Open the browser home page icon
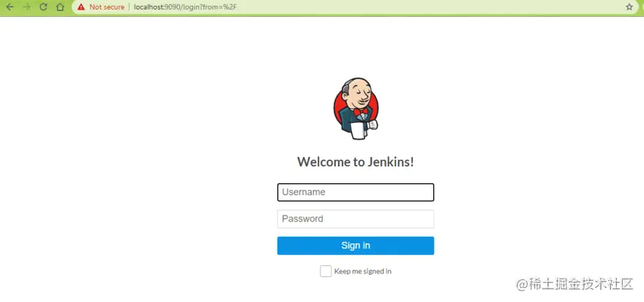The image size is (644, 302). point(60,7)
